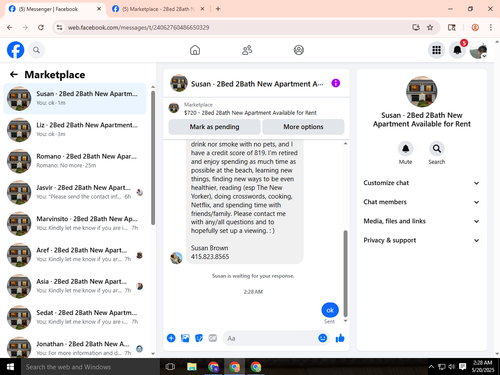Expand Chat members section
This screenshot has width=500, height=375.
[x=421, y=202]
